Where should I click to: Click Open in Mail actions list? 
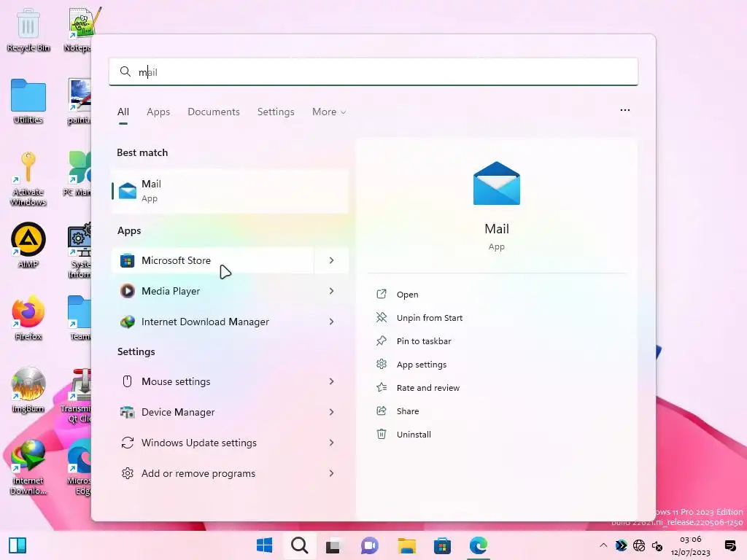pyautogui.click(x=407, y=295)
